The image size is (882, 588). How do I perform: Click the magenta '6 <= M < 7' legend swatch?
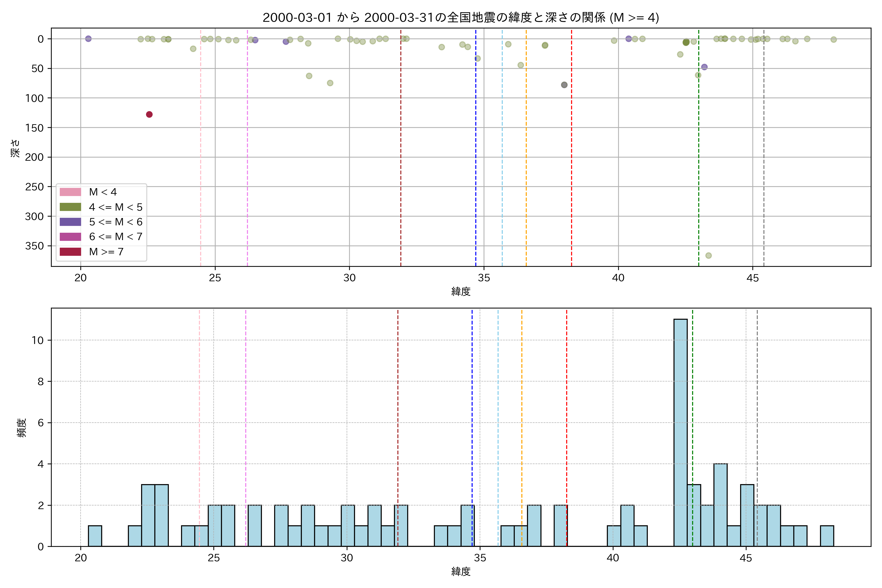[70, 237]
